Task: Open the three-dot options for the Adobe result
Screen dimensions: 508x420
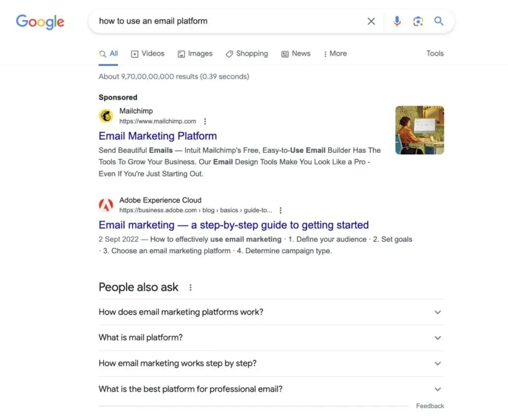Action: [x=281, y=210]
